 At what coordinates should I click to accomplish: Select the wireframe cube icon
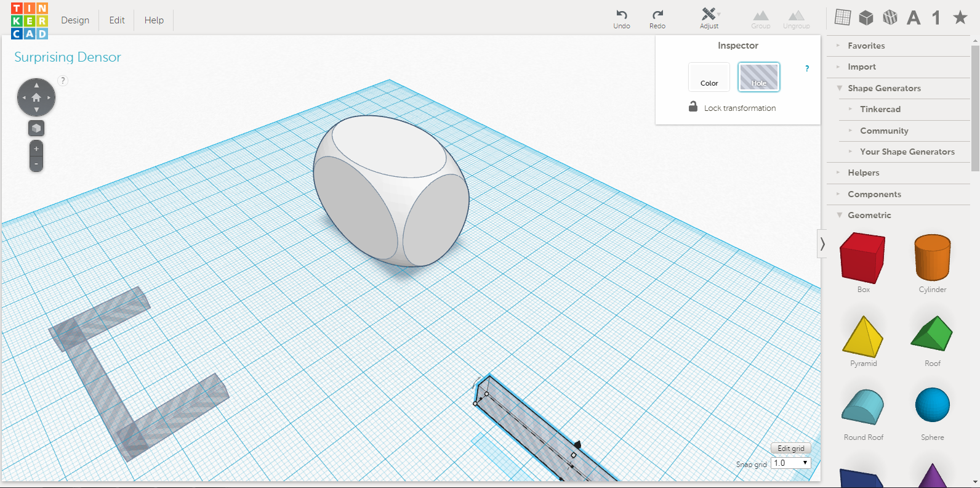point(890,17)
